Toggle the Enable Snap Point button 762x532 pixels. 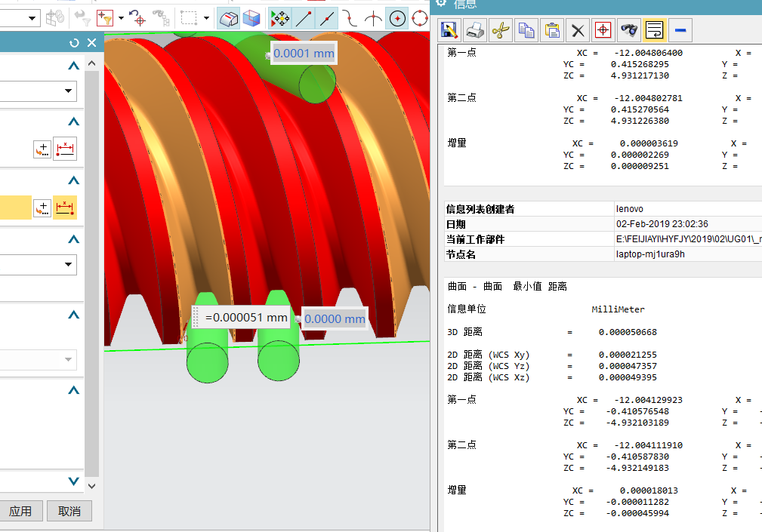(x=280, y=18)
